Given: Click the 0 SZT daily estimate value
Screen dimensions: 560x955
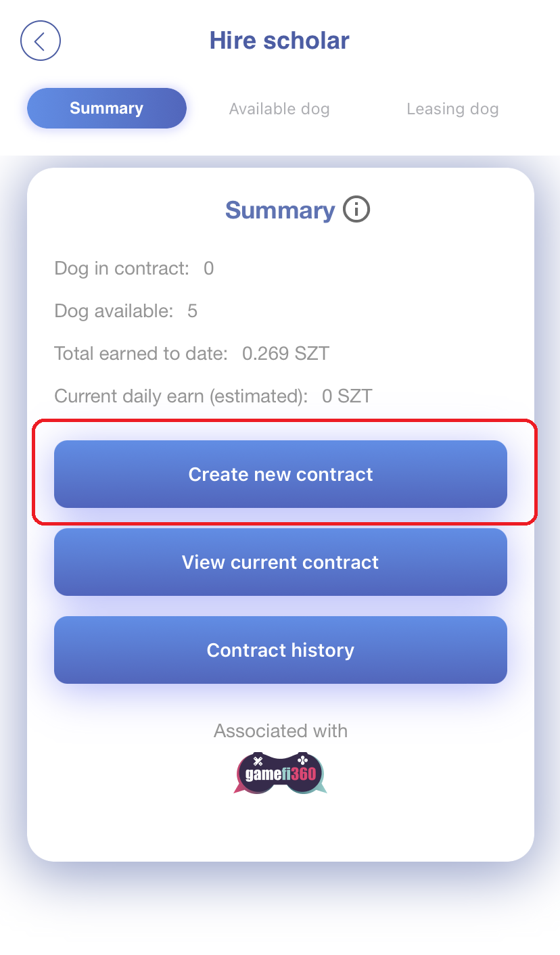Looking at the screenshot, I should 347,396.
